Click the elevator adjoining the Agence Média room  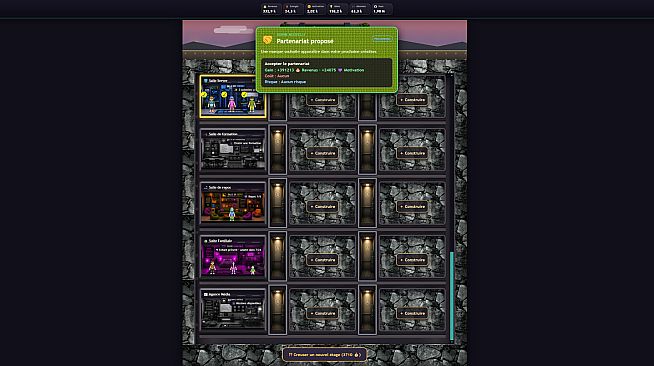coord(277,310)
